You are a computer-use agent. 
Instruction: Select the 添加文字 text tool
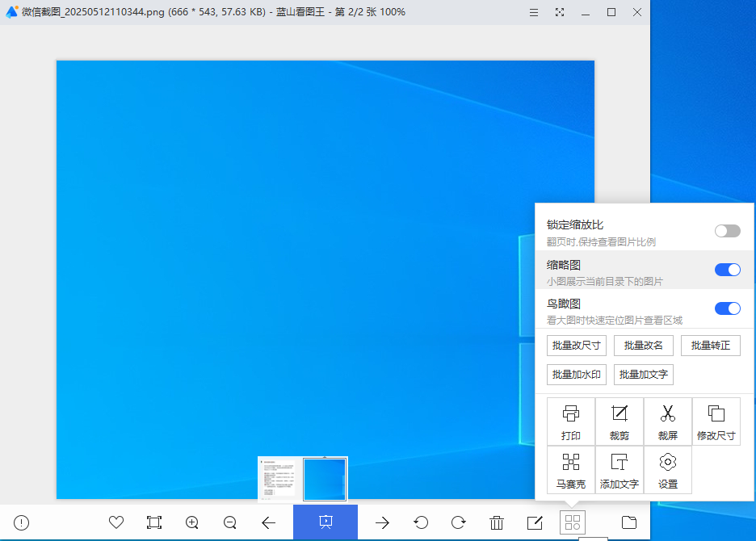(x=619, y=470)
